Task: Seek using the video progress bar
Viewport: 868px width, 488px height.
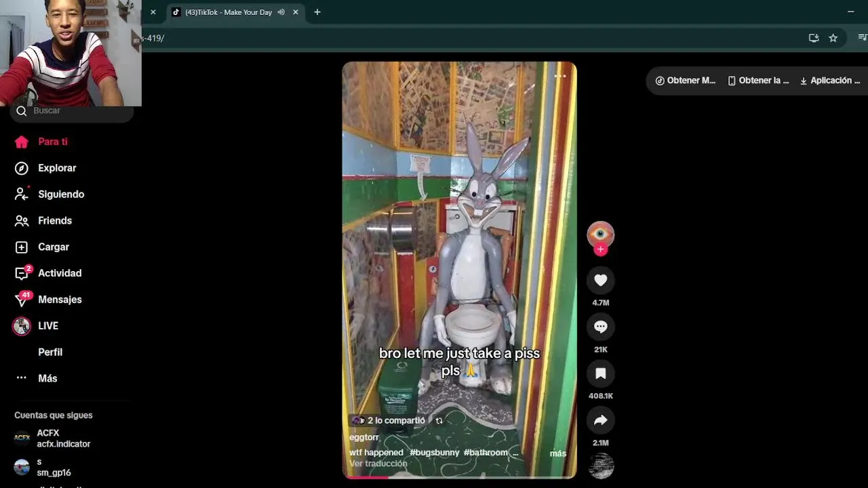Action: [460, 476]
